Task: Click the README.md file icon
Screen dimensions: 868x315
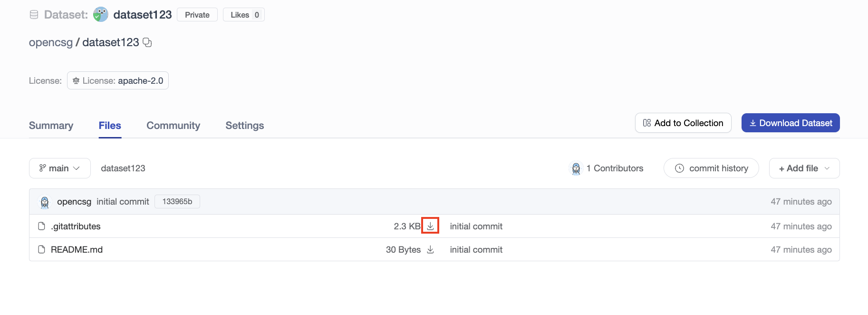Action: coord(42,249)
